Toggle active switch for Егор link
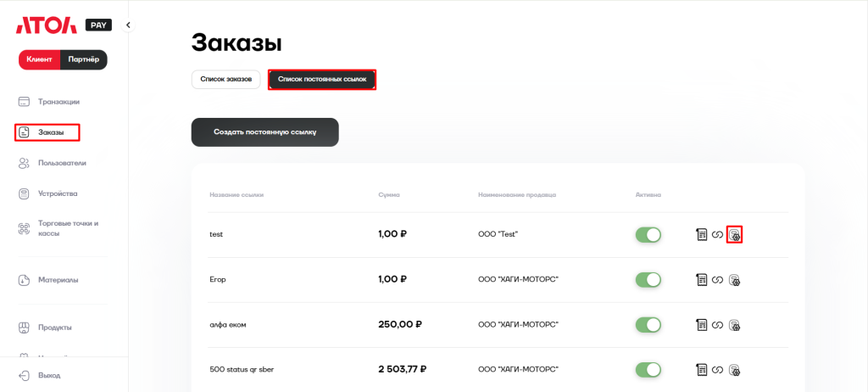Viewport: 868px width, 392px height. [x=648, y=279]
